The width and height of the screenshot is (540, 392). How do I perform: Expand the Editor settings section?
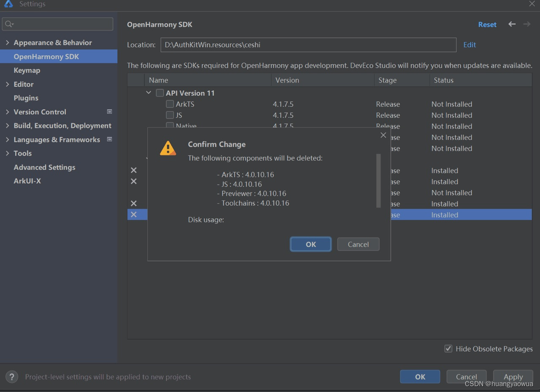point(7,84)
